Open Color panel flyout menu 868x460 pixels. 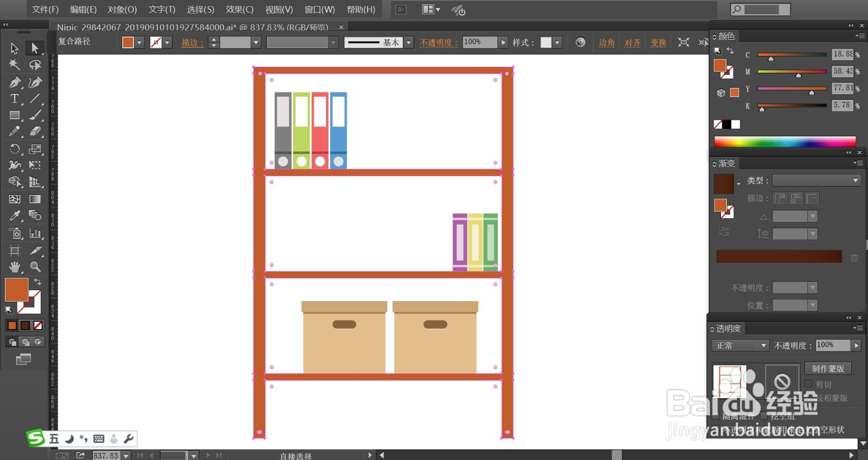pos(859,36)
